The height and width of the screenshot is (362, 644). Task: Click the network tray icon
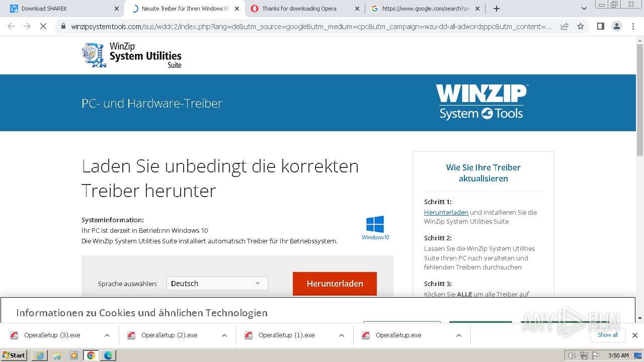[584, 355]
